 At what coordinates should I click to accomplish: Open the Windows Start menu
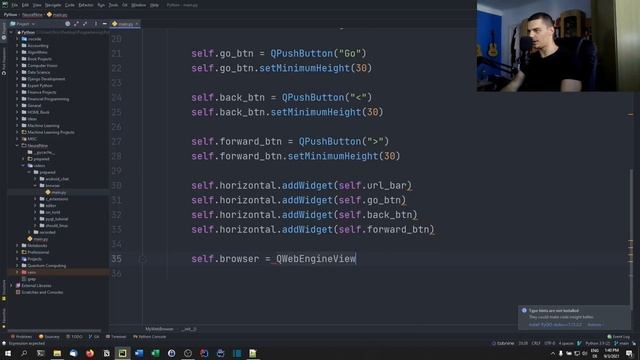pos(8,353)
